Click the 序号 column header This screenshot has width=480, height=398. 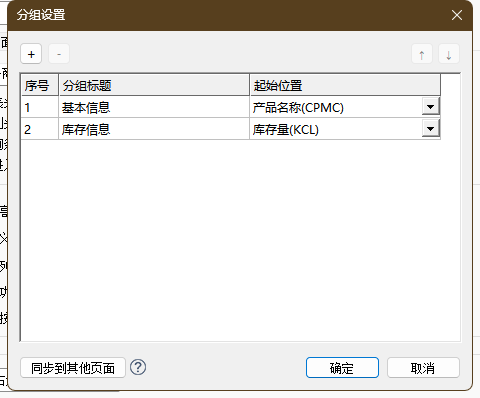40,85
